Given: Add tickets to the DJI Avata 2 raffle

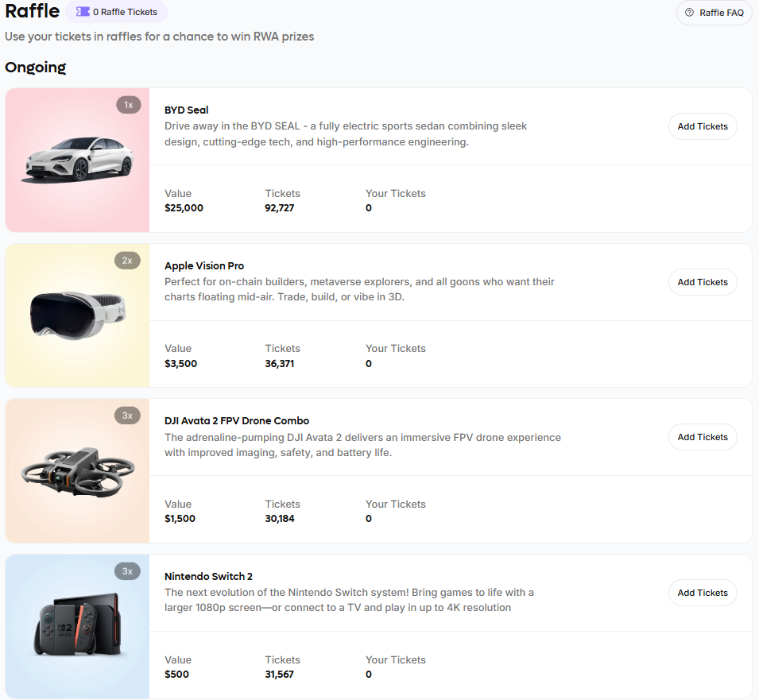Looking at the screenshot, I should point(703,437).
